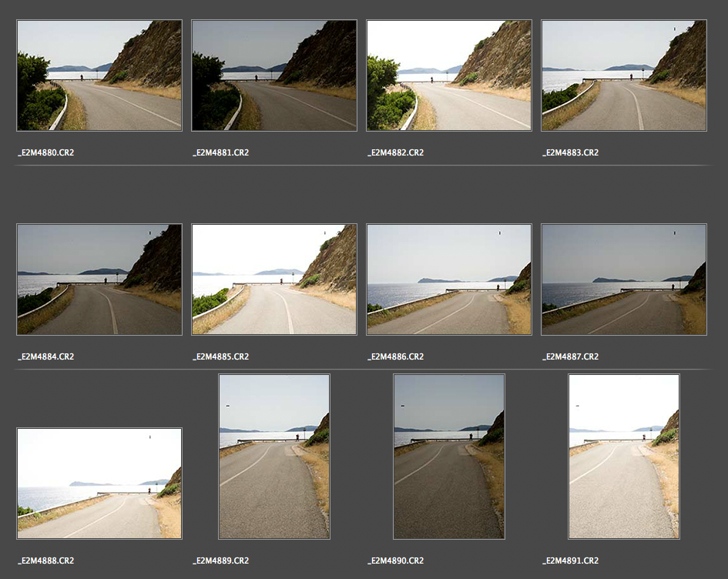
Task: Select the filename label _E2M4891.CR2
Action: [x=570, y=561]
